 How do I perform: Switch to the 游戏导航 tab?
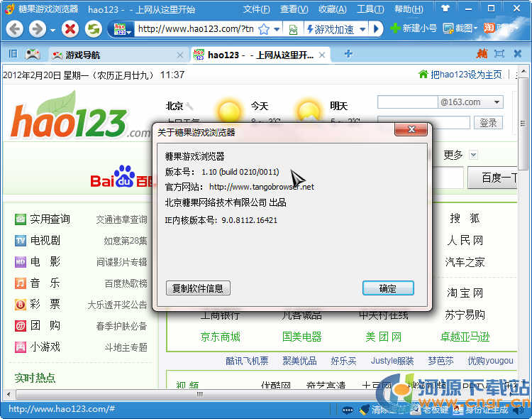pyautogui.click(x=117, y=55)
